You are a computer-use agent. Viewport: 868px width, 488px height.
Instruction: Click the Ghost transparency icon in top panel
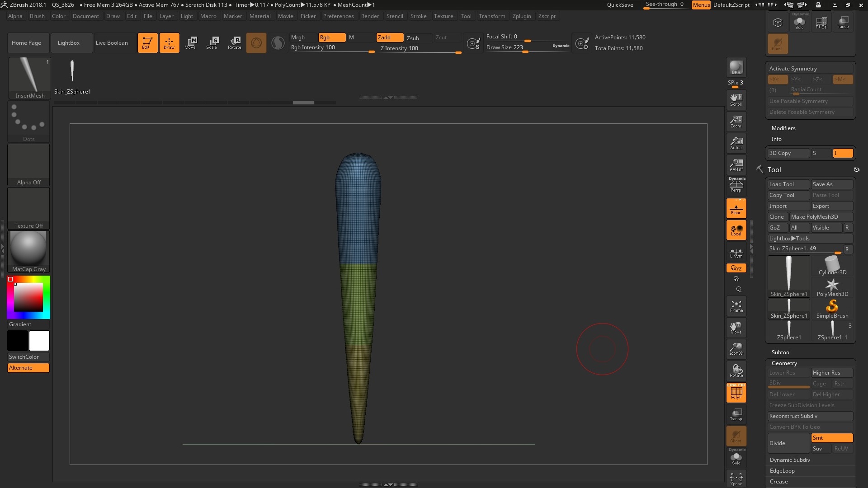(778, 43)
